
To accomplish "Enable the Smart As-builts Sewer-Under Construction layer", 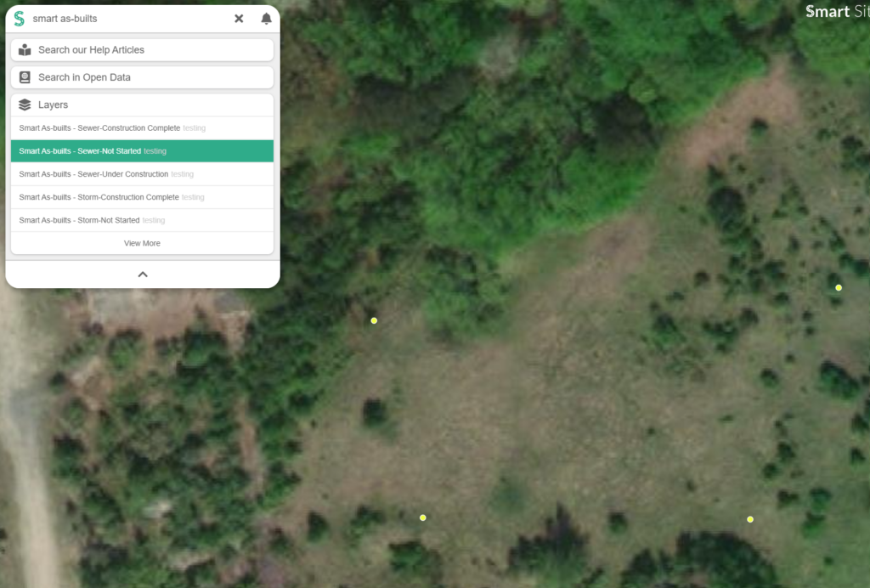I will click(x=142, y=173).
